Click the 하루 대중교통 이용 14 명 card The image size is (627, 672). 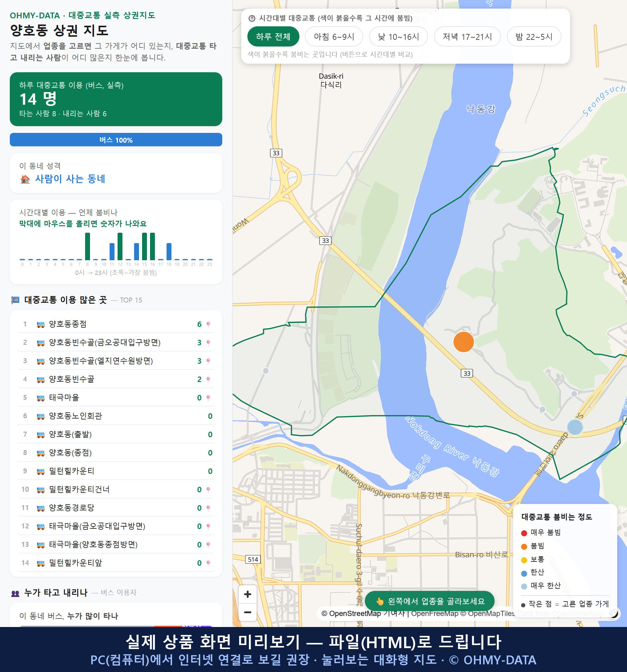(116, 99)
